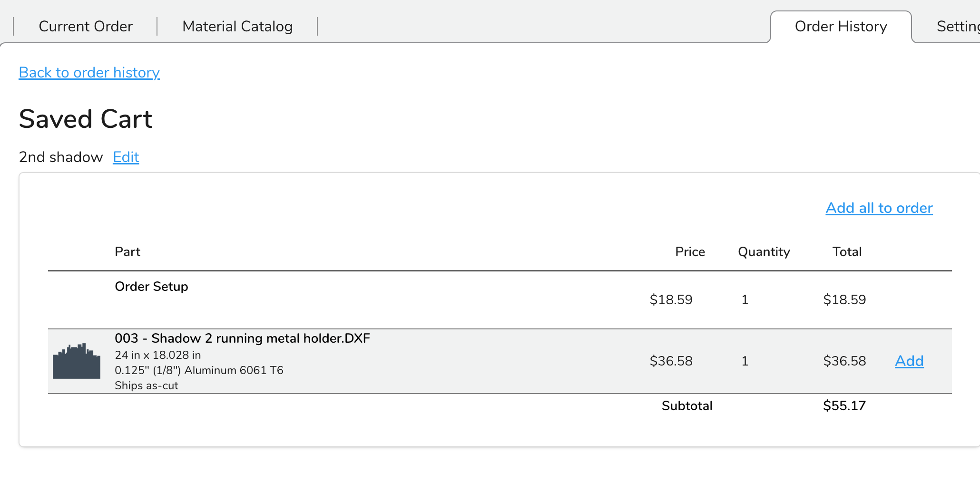The width and height of the screenshot is (980, 481).
Task: Add all parts to order
Action: pos(879,208)
